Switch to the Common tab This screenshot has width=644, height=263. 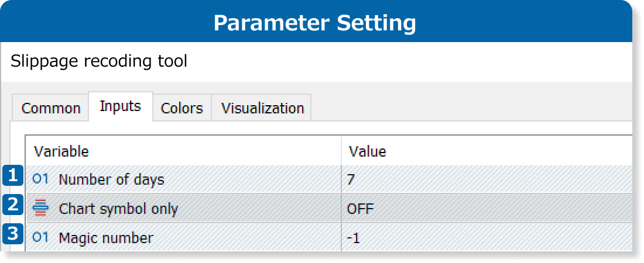coord(50,108)
